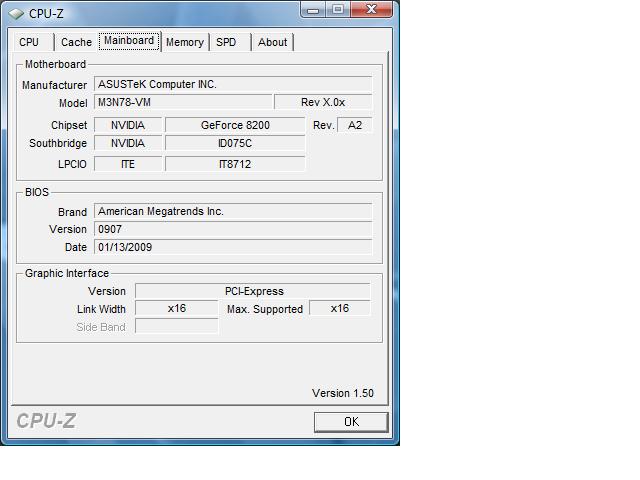This screenshot has height=480, width=640.
Task: Open the Memory tab
Action: (185, 42)
